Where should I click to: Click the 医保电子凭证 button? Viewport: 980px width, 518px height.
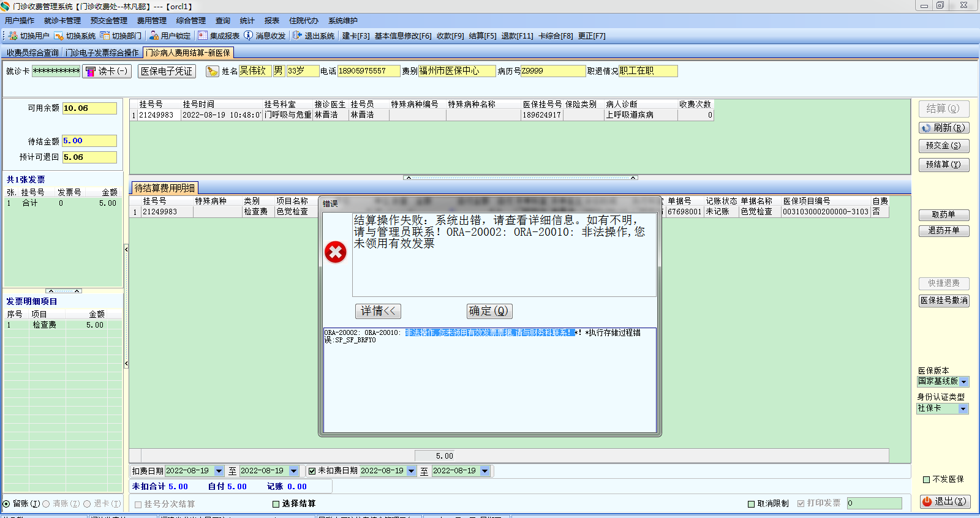[167, 71]
